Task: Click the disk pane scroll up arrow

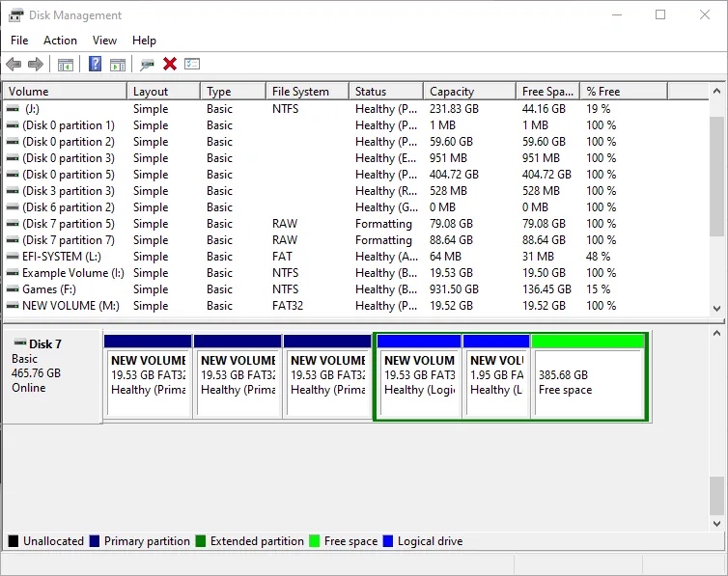Action: [716, 334]
